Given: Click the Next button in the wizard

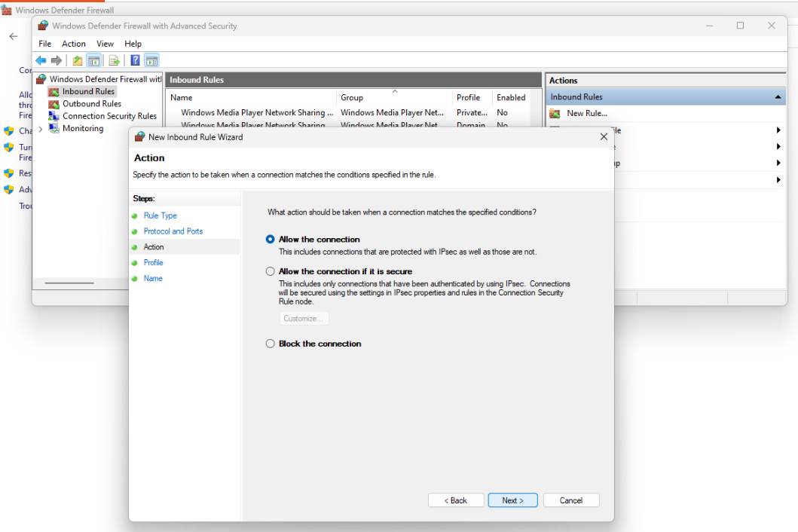Looking at the screenshot, I should click(x=512, y=500).
